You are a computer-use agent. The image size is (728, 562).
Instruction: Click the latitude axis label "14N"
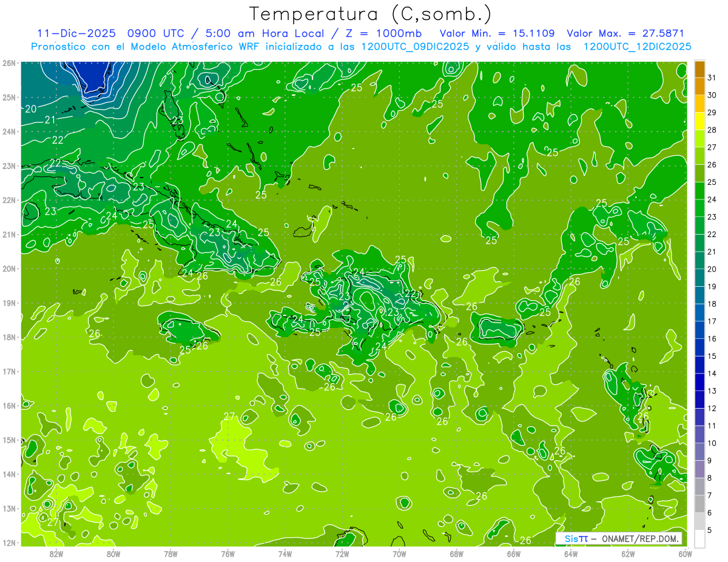8,474
